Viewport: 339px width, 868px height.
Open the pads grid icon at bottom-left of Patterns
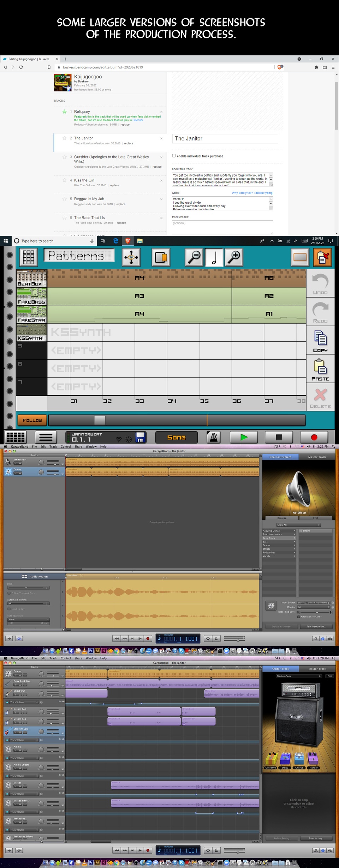pyautogui.click(x=16, y=437)
